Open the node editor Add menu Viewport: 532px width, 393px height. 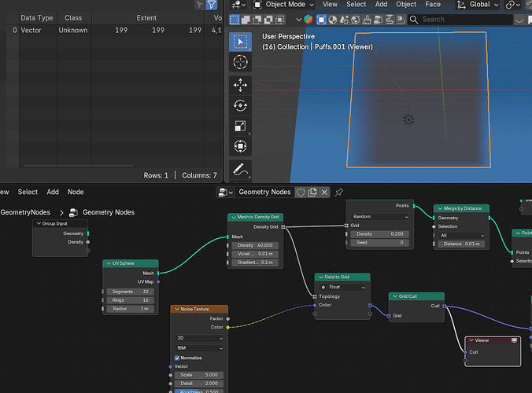coord(53,192)
